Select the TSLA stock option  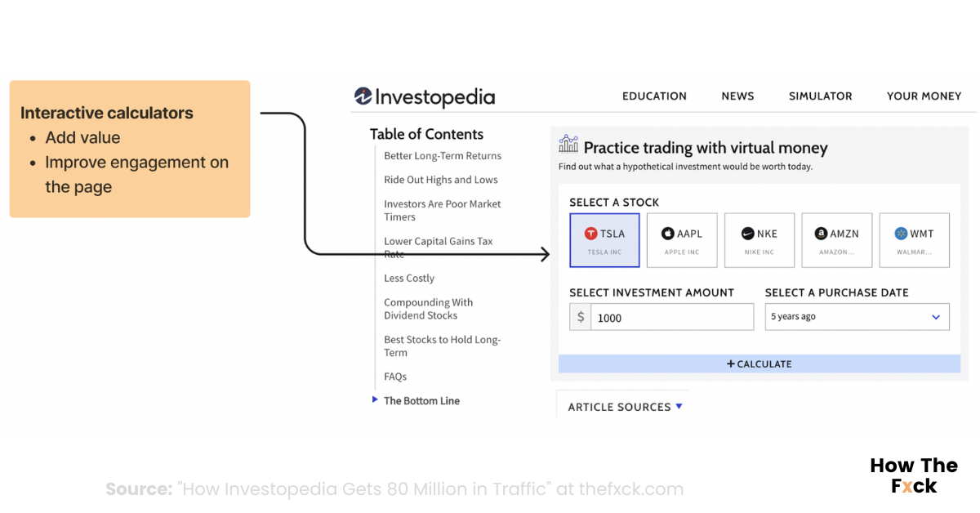[x=604, y=240]
